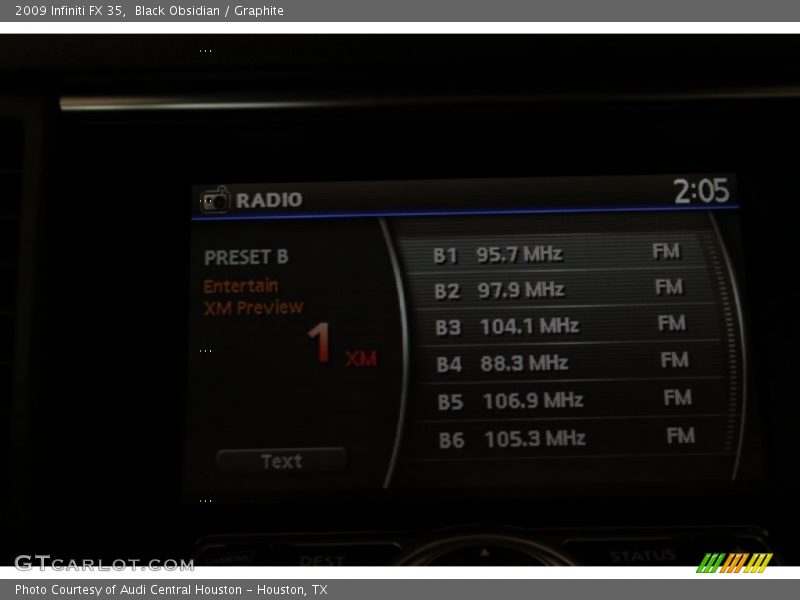This screenshot has height=600, width=800.
Task: Tune to preset B6 105.3 MHz
Action: tap(566, 438)
